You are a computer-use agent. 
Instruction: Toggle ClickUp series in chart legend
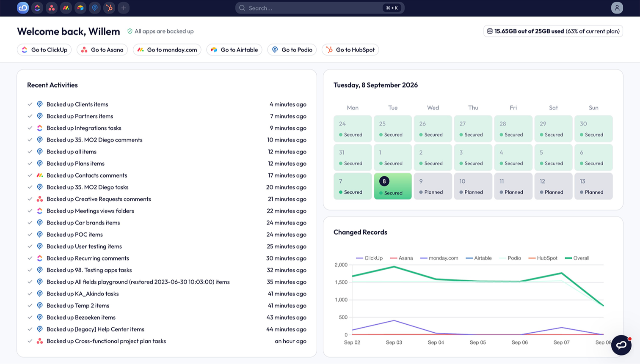pos(369,258)
